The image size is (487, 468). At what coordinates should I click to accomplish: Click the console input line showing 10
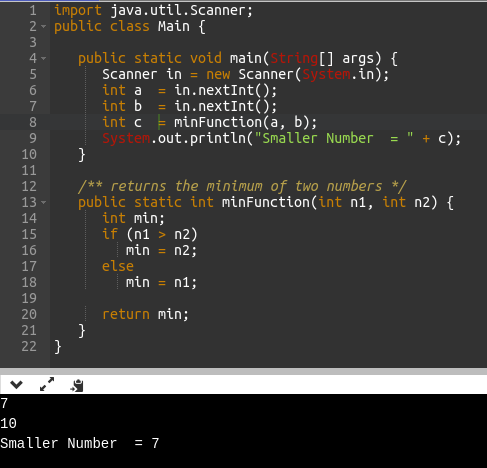[8, 423]
